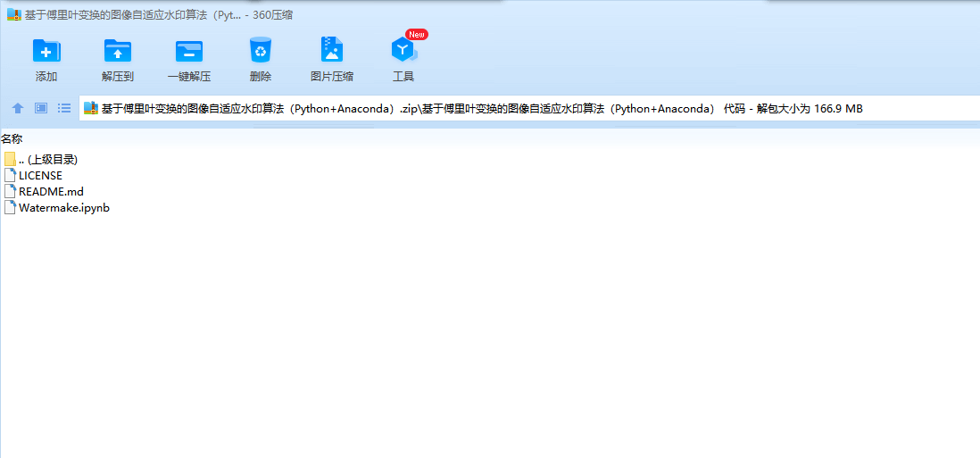Click the zip archive icon in address bar
980x458 pixels.
coord(91,108)
